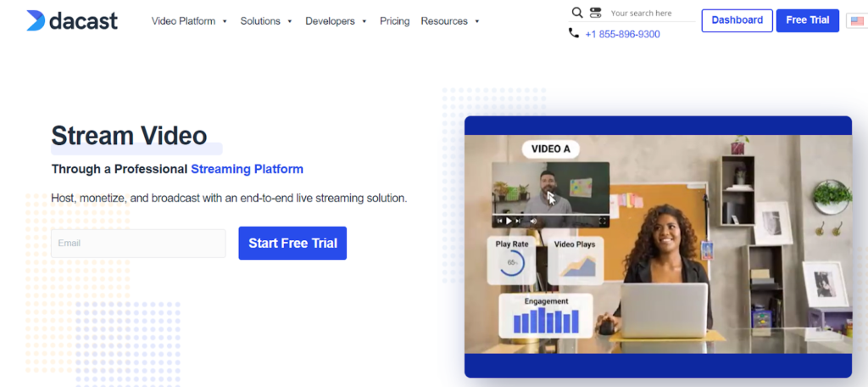
Task: Click the phone handset icon
Action: [574, 34]
